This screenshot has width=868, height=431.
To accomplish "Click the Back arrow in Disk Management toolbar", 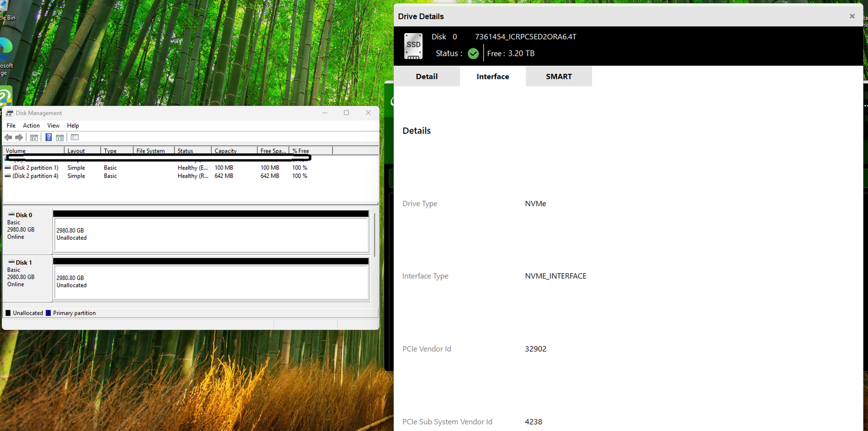I will 8,138.
